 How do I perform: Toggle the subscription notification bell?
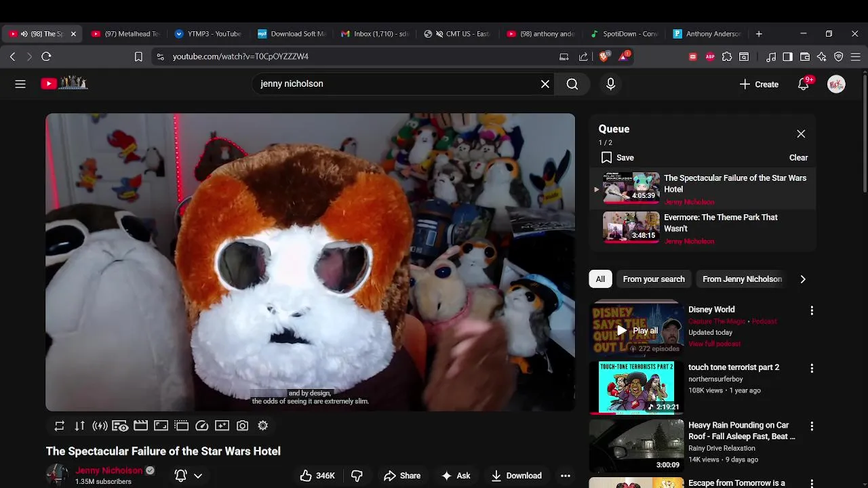click(180, 476)
